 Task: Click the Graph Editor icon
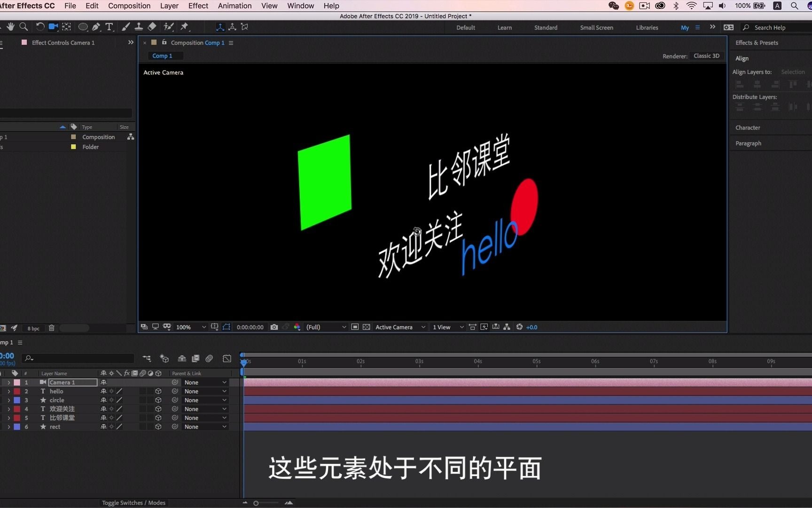pyautogui.click(x=226, y=358)
